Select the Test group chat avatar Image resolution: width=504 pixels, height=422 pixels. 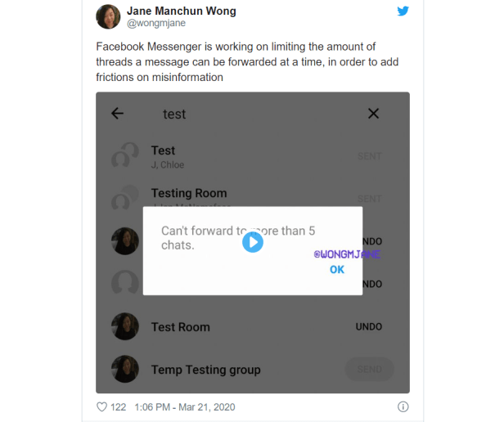pos(125,155)
